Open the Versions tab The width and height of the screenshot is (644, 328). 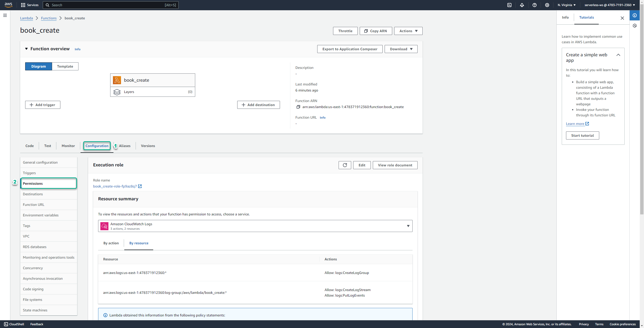(x=148, y=146)
